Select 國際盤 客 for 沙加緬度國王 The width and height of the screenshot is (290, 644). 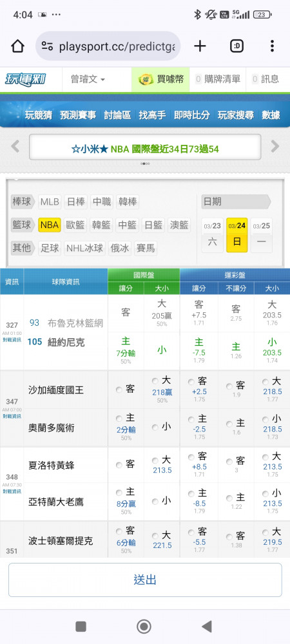(x=119, y=390)
